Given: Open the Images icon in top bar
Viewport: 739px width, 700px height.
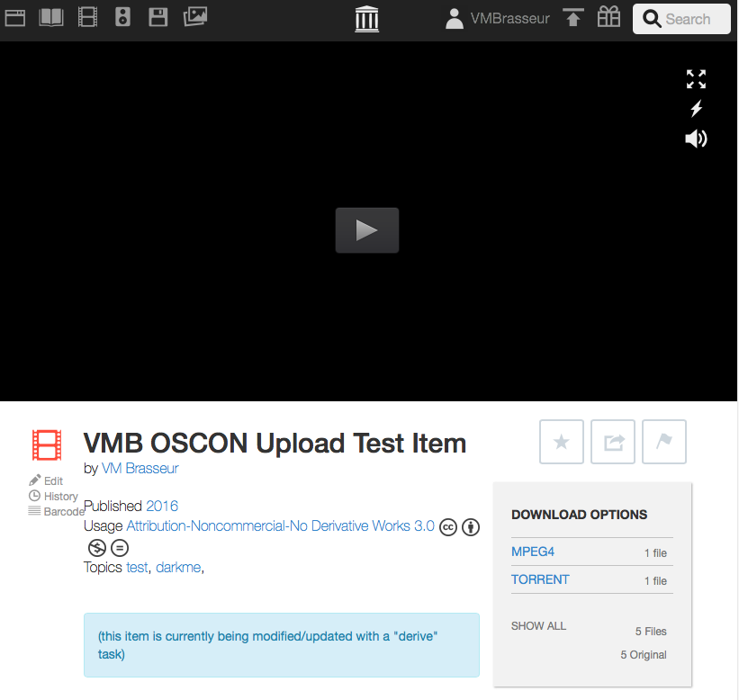Looking at the screenshot, I should [195, 17].
